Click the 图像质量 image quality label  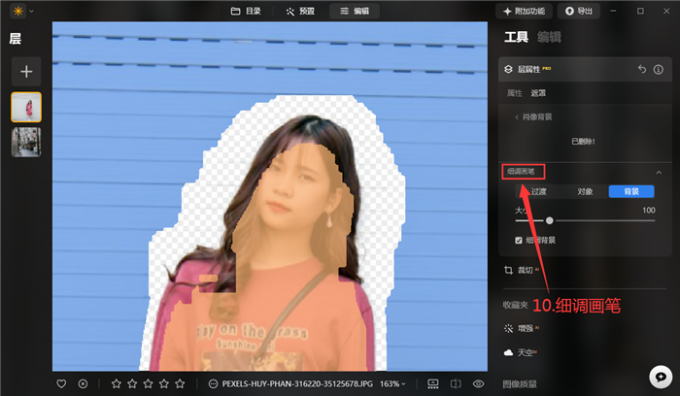click(x=519, y=384)
